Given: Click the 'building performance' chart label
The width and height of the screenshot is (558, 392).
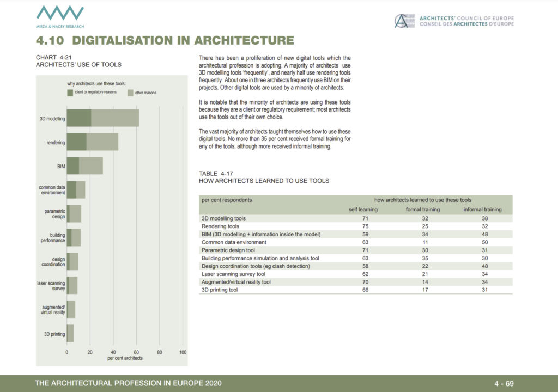Looking at the screenshot, I should 53,237.
